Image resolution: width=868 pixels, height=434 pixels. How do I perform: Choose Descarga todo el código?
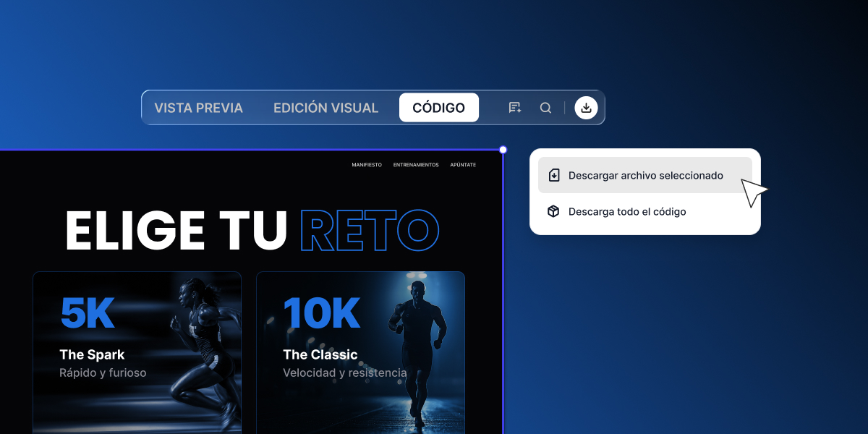(x=645, y=211)
